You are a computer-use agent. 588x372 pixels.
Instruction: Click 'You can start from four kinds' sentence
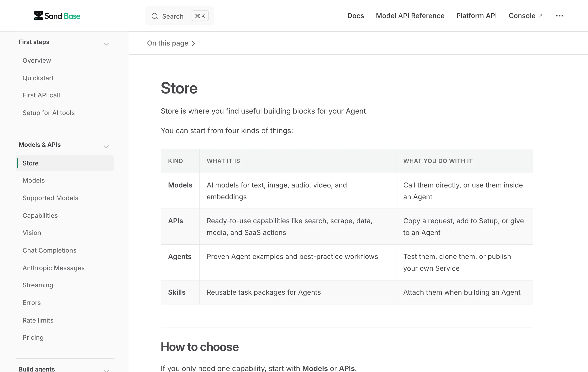(227, 130)
